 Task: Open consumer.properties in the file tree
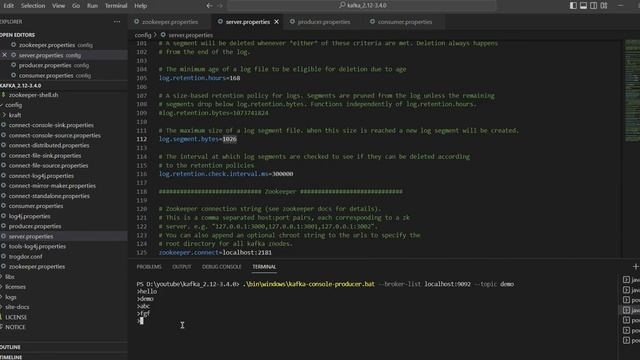pyautogui.click(x=36, y=206)
